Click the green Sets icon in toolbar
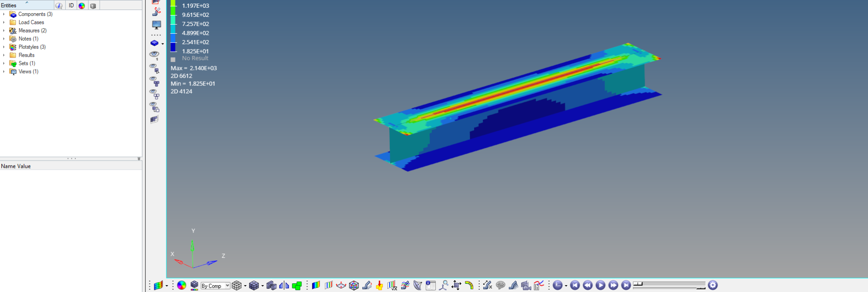Viewport: 868px width, 292px height. (x=296, y=286)
